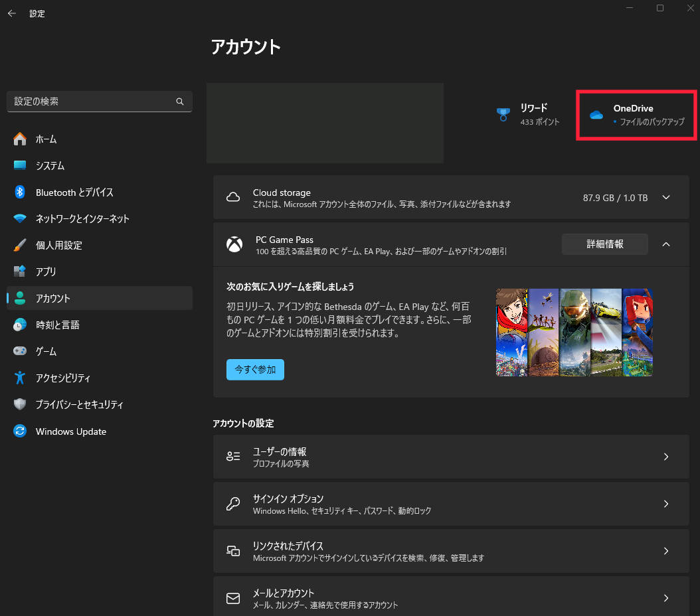This screenshot has height=616, width=700.
Task: Go back using the arrow icon
Action: click(x=12, y=13)
